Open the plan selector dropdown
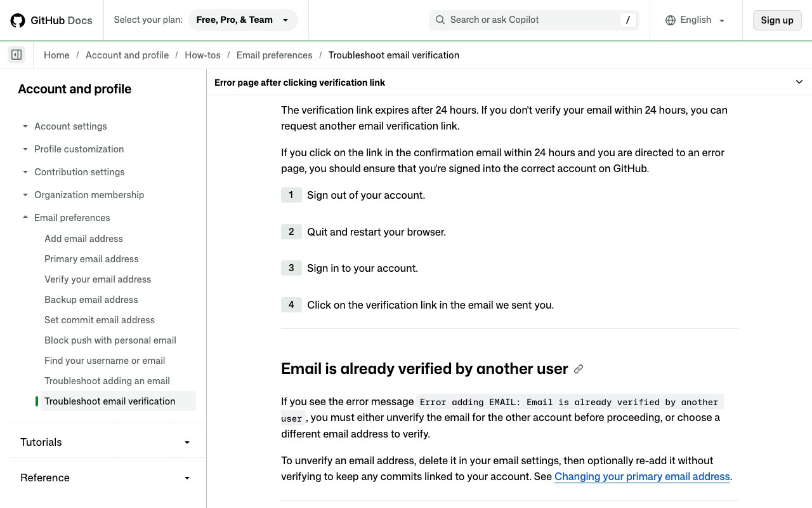Viewport: 812px width, 508px height. 243,20
